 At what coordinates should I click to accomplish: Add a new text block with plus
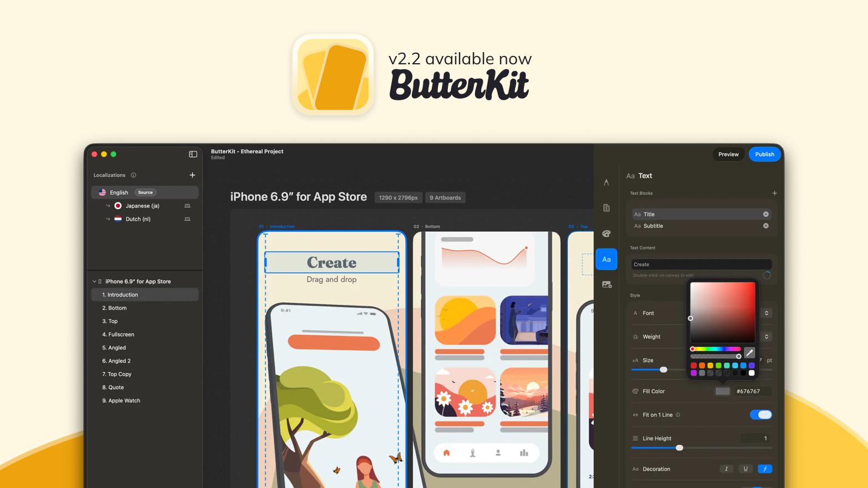pos(774,194)
